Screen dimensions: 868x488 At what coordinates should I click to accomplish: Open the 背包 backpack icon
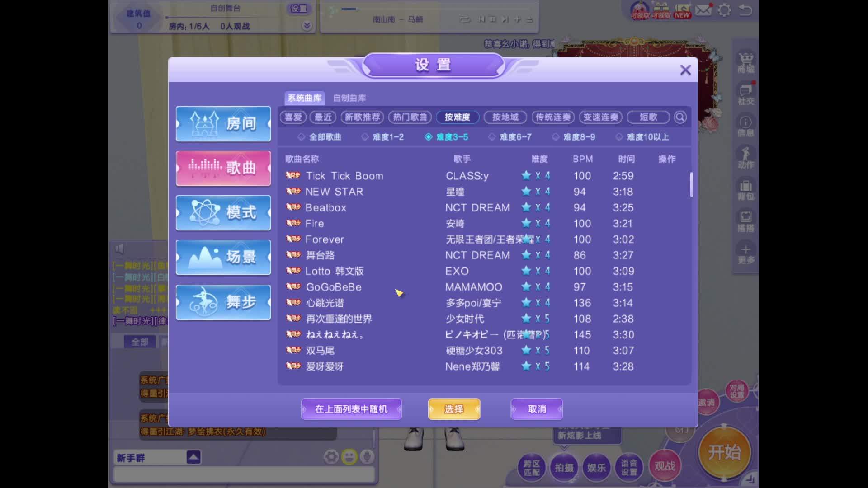[x=746, y=190]
